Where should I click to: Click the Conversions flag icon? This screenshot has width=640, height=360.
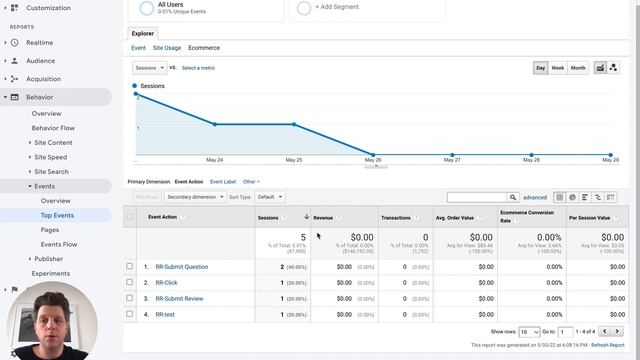[x=15, y=289]
